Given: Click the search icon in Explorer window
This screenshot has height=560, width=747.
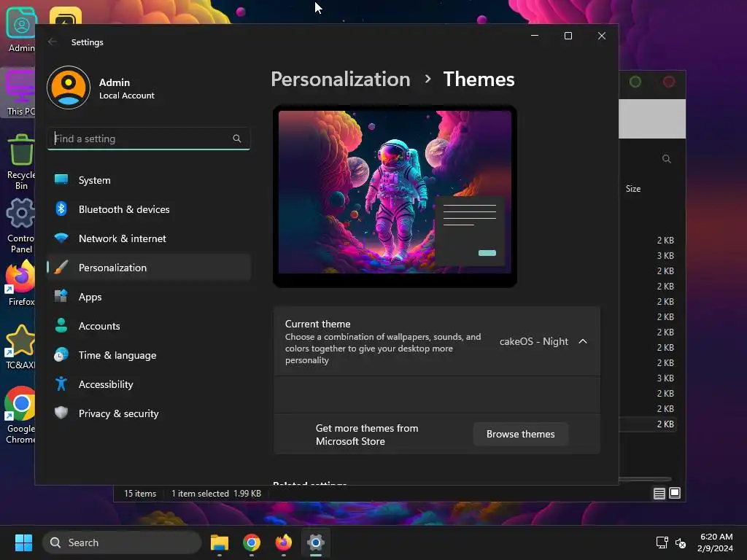Looking at the screenshot, I should tap(667, 159).
